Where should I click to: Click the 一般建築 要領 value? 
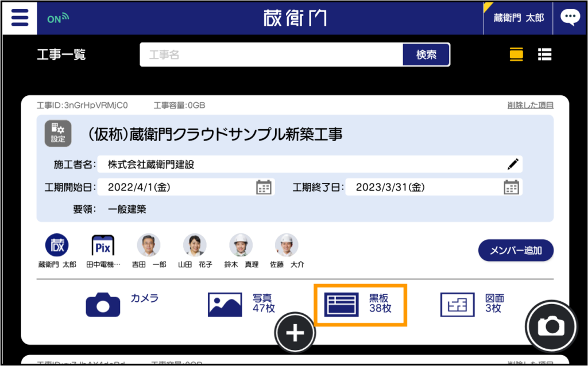(x=127, y=209)
